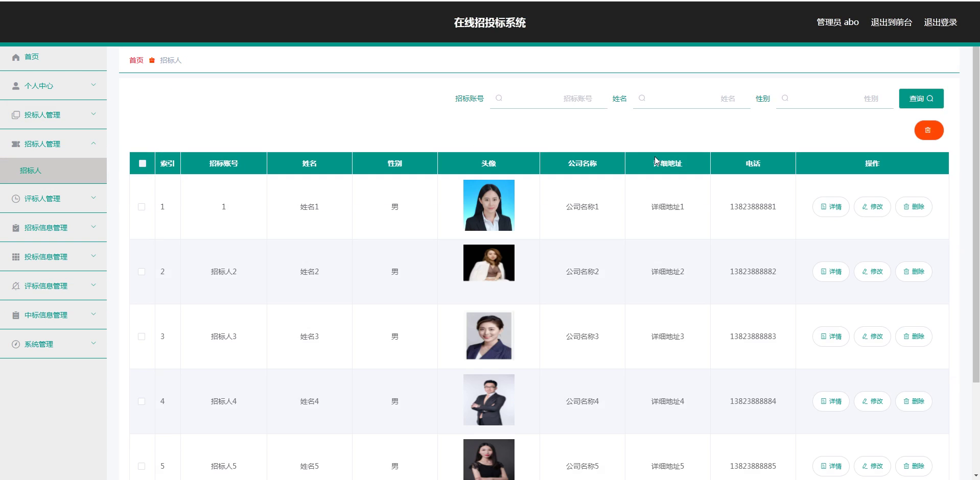Click the 招标账号 search input field
This screenshot has width=980, height=480.
click(549, 99)
